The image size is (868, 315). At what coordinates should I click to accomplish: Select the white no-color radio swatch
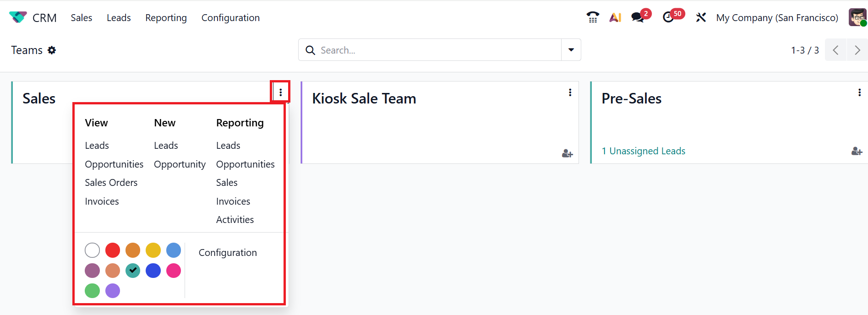[92, 250]
